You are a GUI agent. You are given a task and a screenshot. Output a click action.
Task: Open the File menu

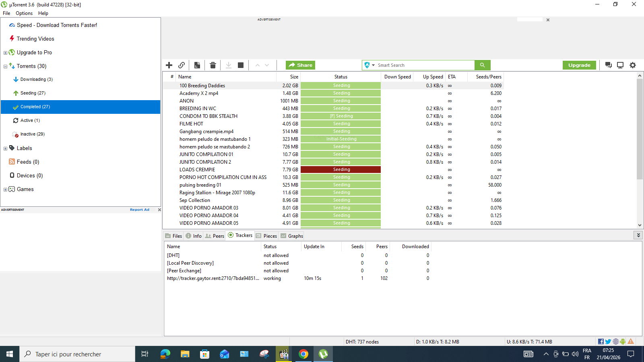click(x=6, y=13)
